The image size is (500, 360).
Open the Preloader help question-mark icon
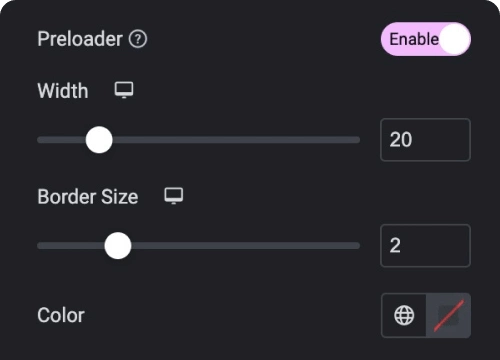(138, 39)
